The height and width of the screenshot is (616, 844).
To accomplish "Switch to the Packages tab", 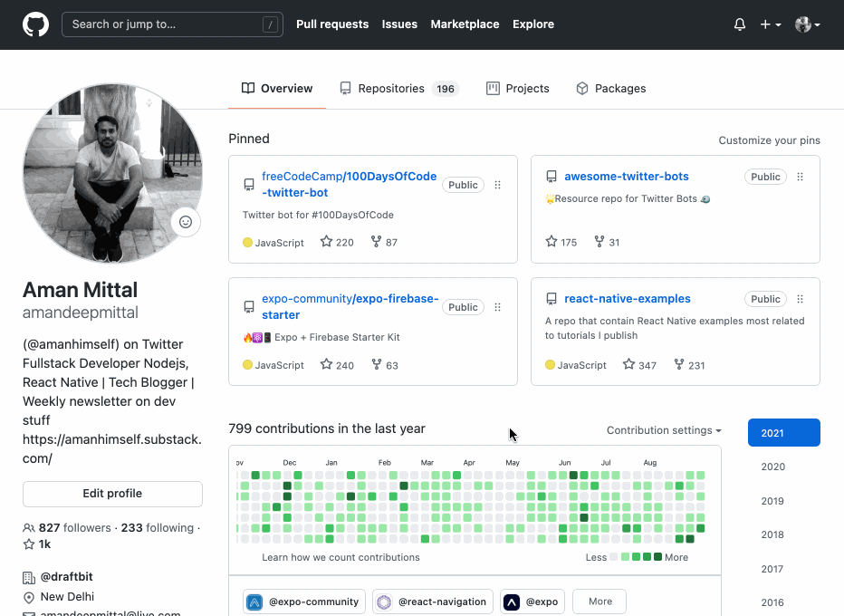I will (x=610, y=88).
